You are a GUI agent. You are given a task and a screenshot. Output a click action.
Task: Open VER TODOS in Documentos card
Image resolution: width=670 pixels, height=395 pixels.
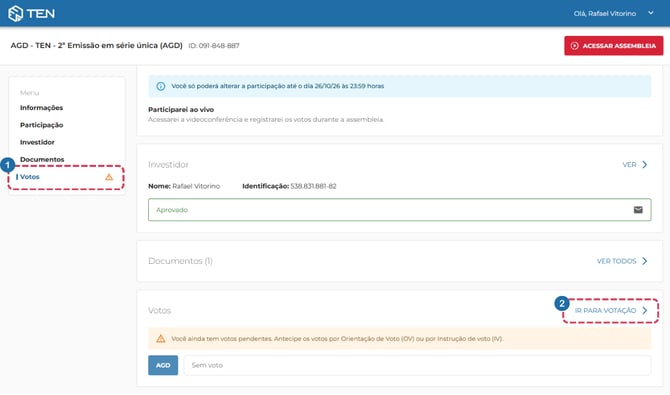coord(616,261)
